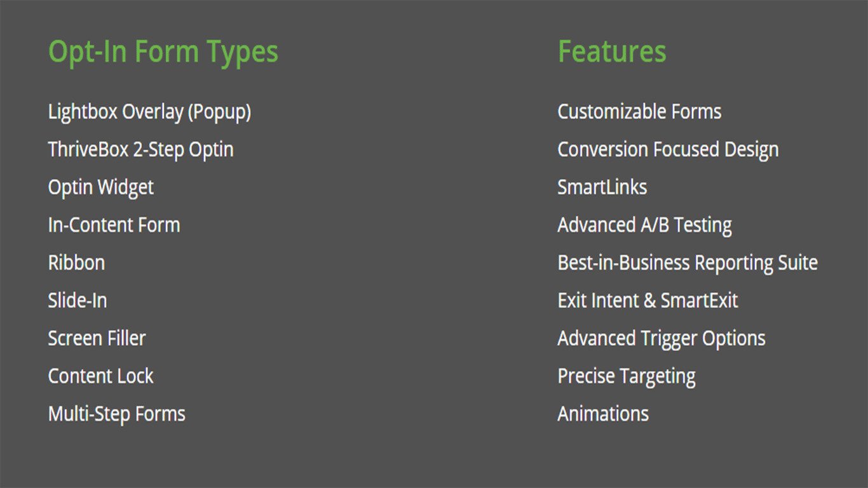The image size is (868, 488).
Task: Select Exit Intent & SmartExit
Action: (648, 301)
